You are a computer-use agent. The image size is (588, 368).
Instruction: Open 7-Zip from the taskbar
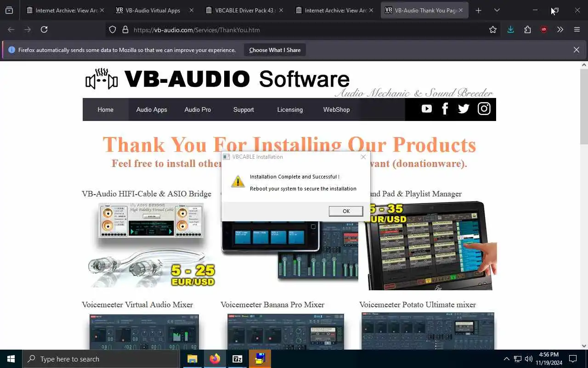pos(237,359)
